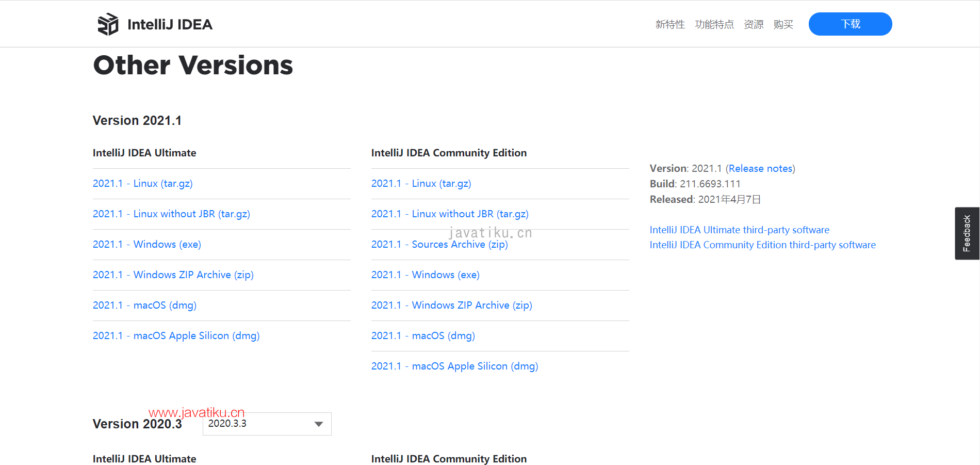Download Community 2021.1 Windows ZIP Archive

pyautogui.click(x=452, y=306)
